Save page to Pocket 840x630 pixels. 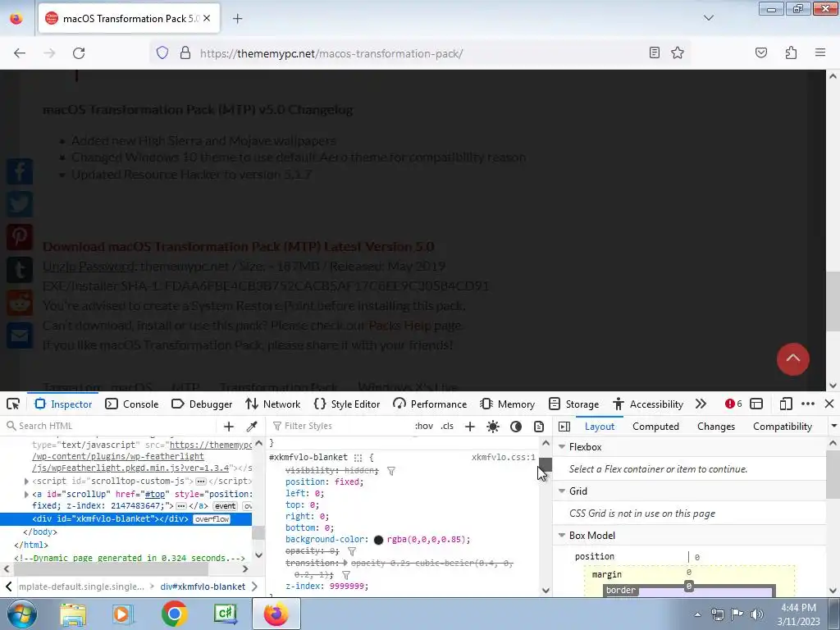click(x=761, y=52)
